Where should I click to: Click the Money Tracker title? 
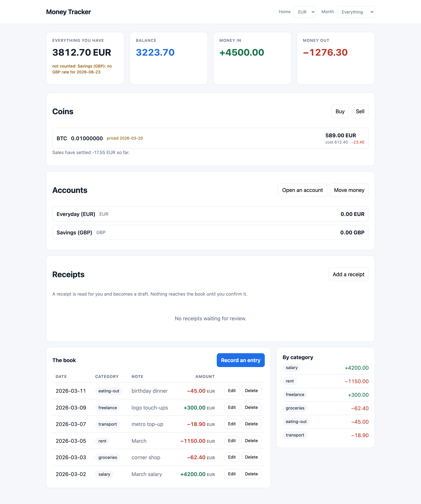(68, 12)
